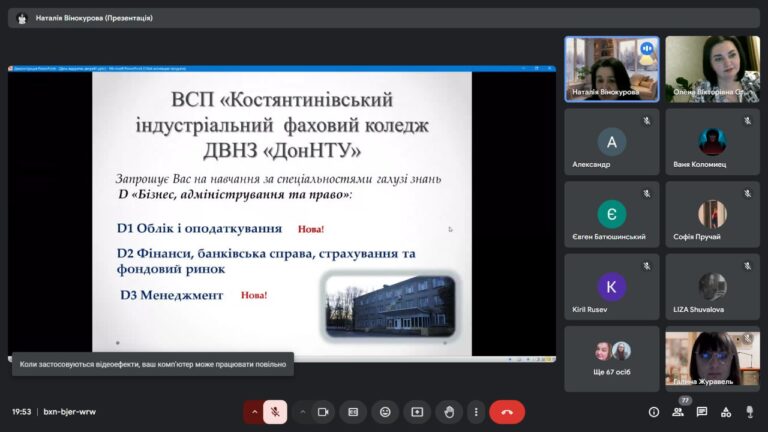Show the people list icon
The width and height of the screenshot is (768, 432).
point(678,412)
